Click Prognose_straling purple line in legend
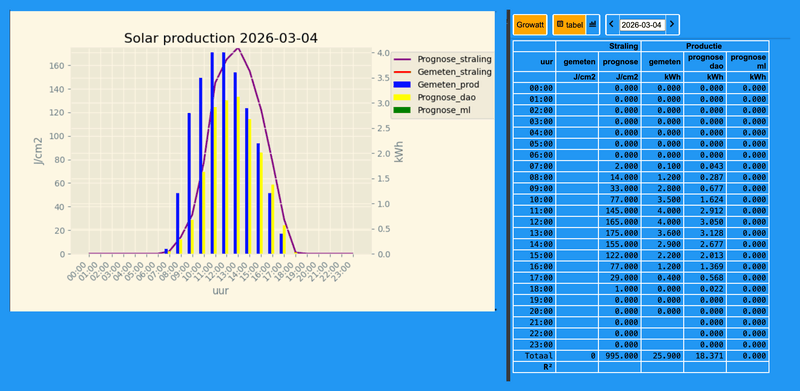 coord(403,59)
